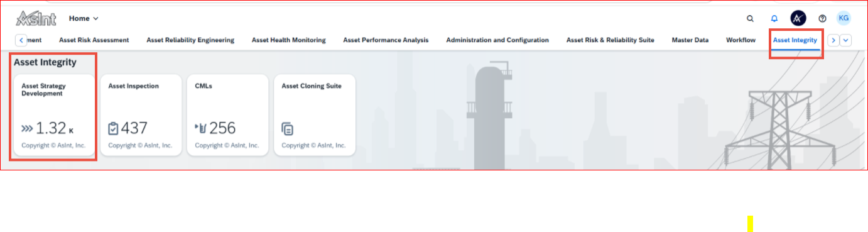Image resolution: width=868 pixels, height=232 pixels.
Task: Click the 437 count on Asset Inspection
Action: coord(134,128)
